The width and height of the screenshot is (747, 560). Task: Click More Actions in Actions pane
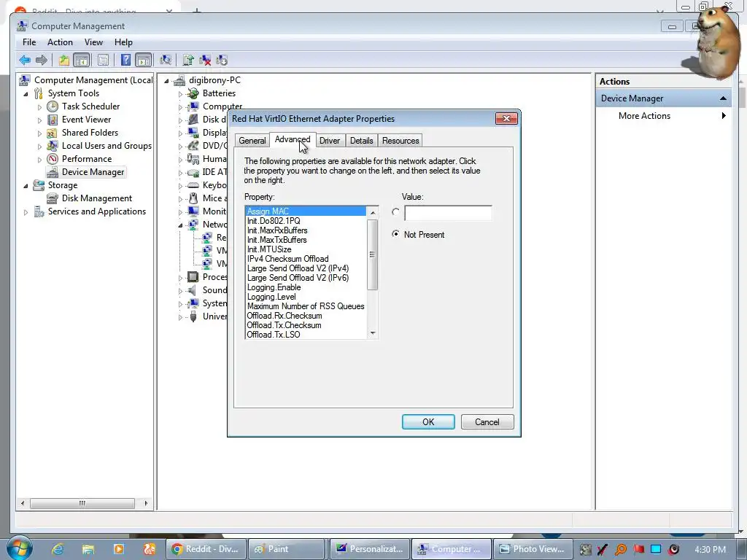[644, 116]
